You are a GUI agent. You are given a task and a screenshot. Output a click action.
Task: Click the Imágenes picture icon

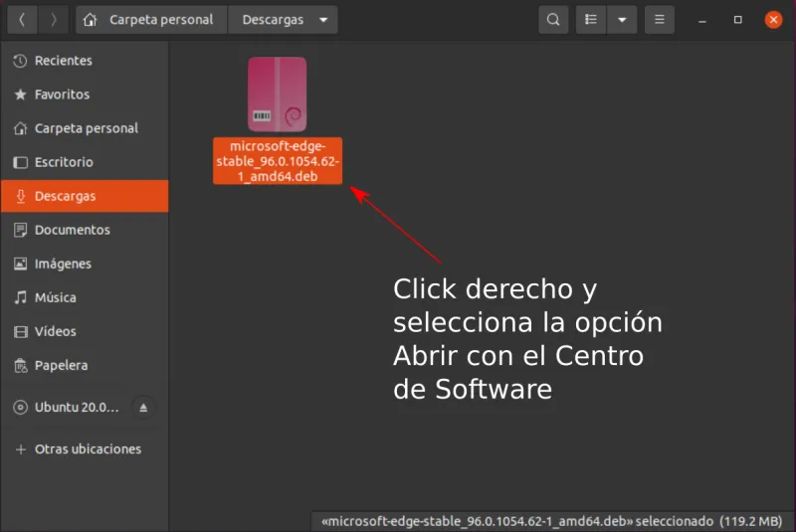(20, 264)
